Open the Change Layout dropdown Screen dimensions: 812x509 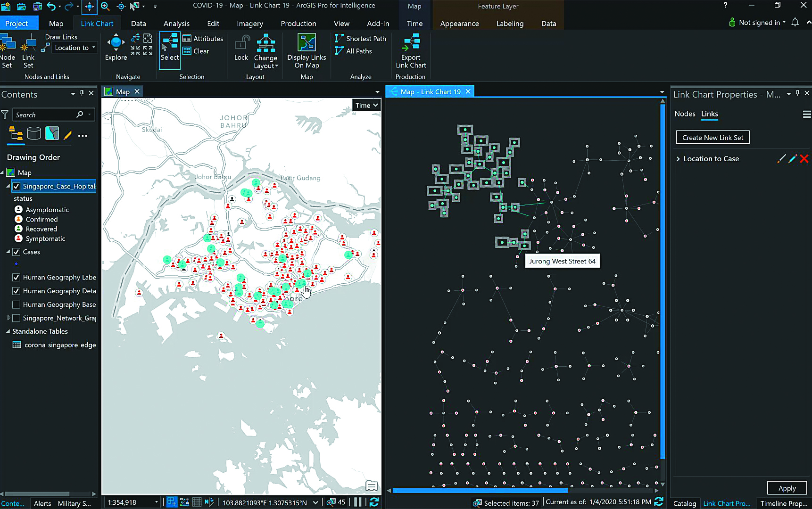pos(266,52)
